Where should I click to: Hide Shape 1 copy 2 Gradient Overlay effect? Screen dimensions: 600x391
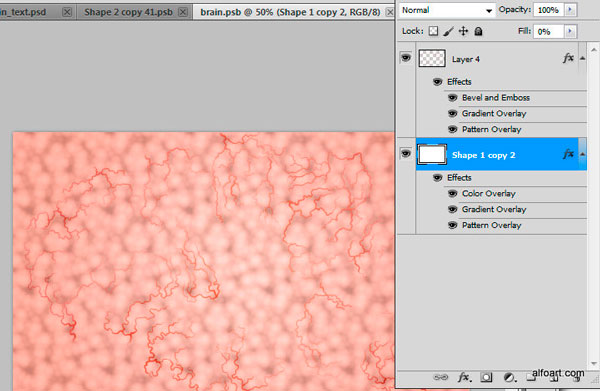pyautogui.click(x=452, y=210)
